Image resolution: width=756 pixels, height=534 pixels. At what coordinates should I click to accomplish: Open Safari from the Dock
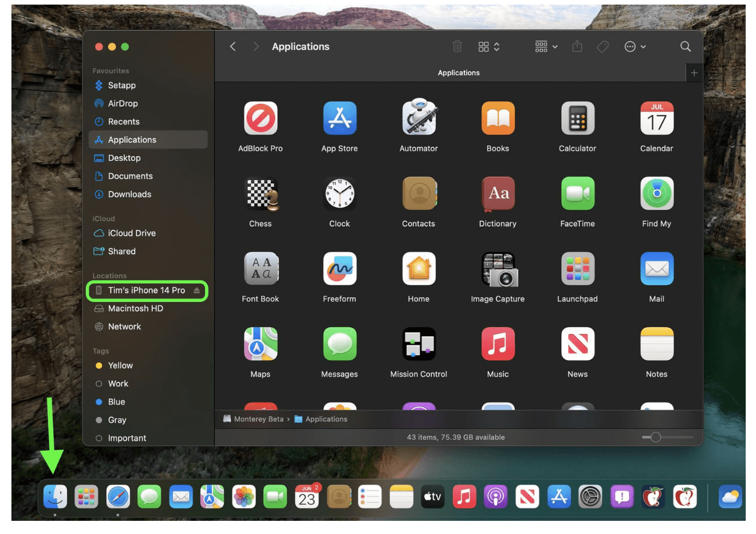[118, 496]
